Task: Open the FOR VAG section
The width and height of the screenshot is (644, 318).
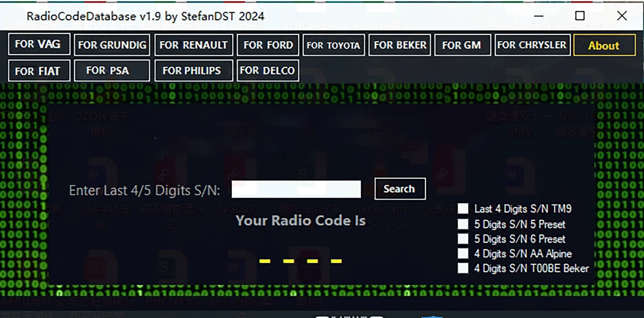Action: pos(39,44)
